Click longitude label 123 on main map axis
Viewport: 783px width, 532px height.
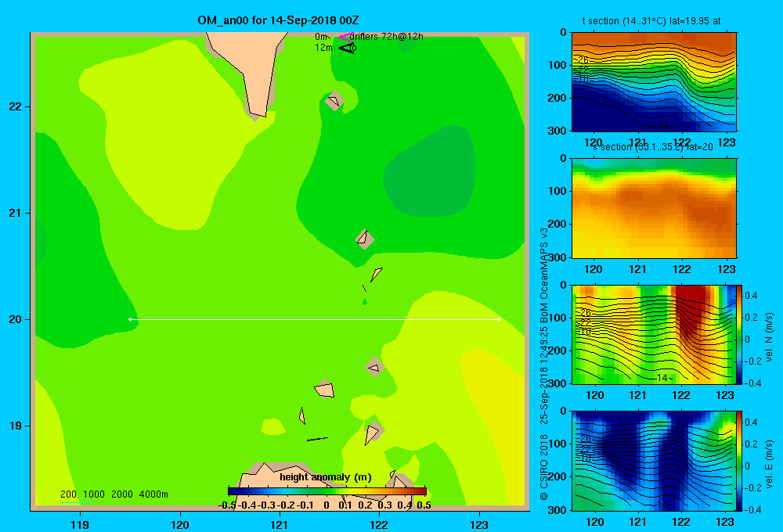(479, 524)
